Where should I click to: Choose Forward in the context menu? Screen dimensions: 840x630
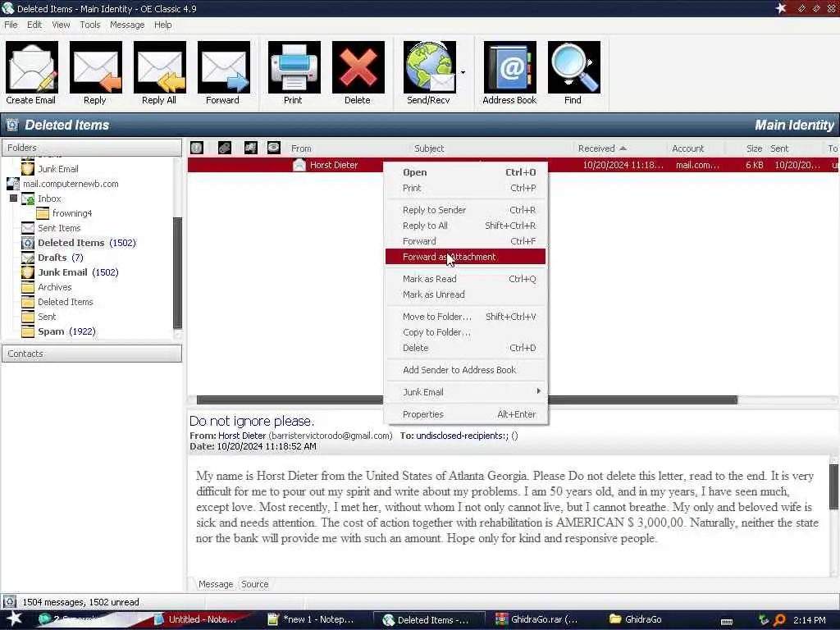466,241
